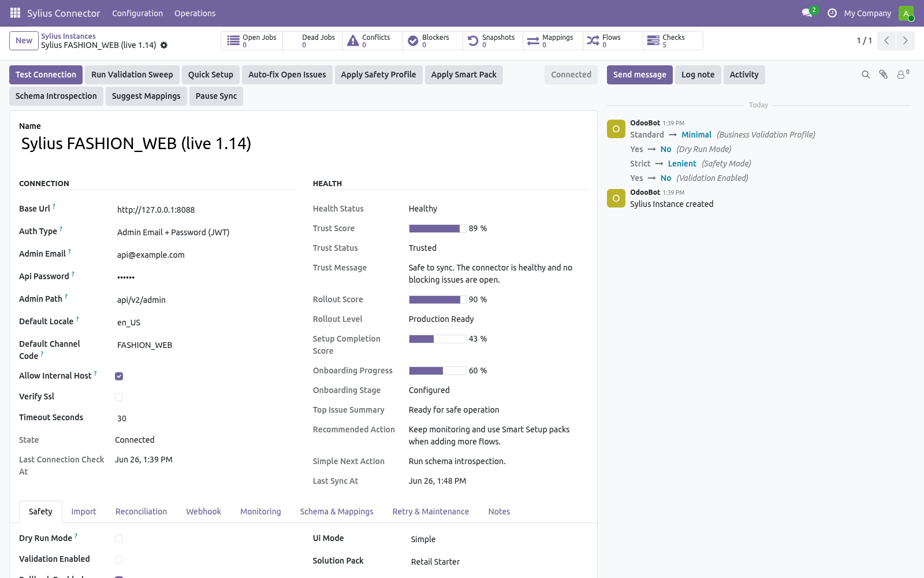
Task: Click the Conflicts warning triangle icon
Action: pos(353,40)
